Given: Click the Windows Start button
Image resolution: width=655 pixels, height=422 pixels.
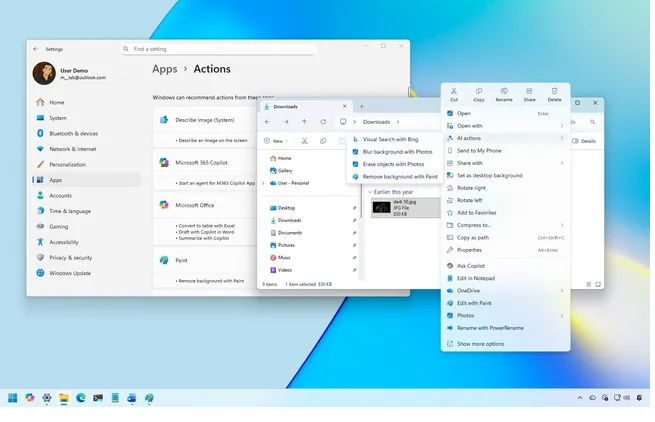Looking at the screenshot, I should (x=13, y=398).
